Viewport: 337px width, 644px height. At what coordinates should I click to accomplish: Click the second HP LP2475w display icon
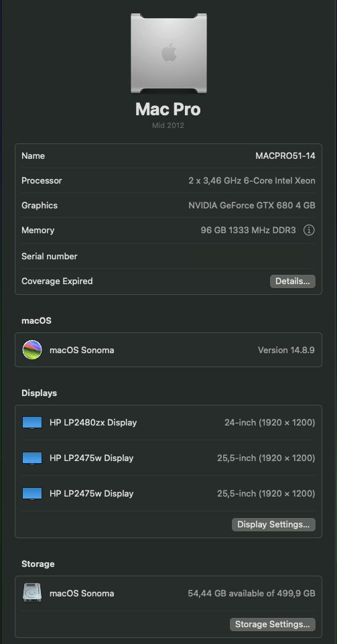pos(32,493)
